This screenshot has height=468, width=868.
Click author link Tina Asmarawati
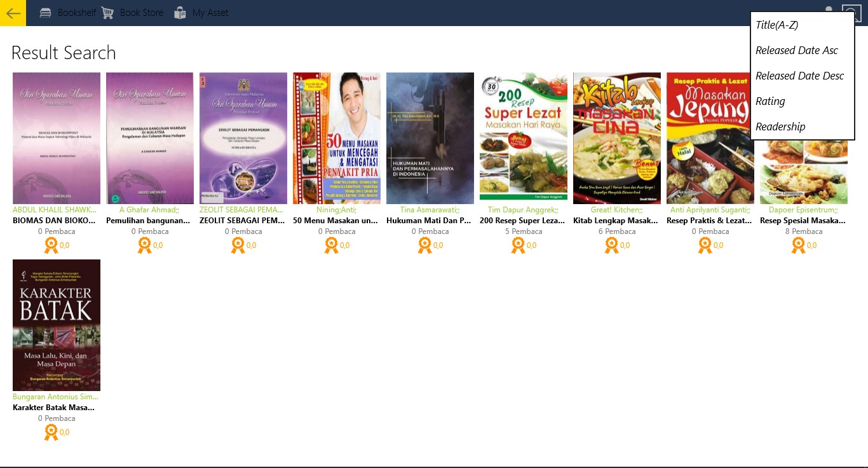tap(430, 210)
